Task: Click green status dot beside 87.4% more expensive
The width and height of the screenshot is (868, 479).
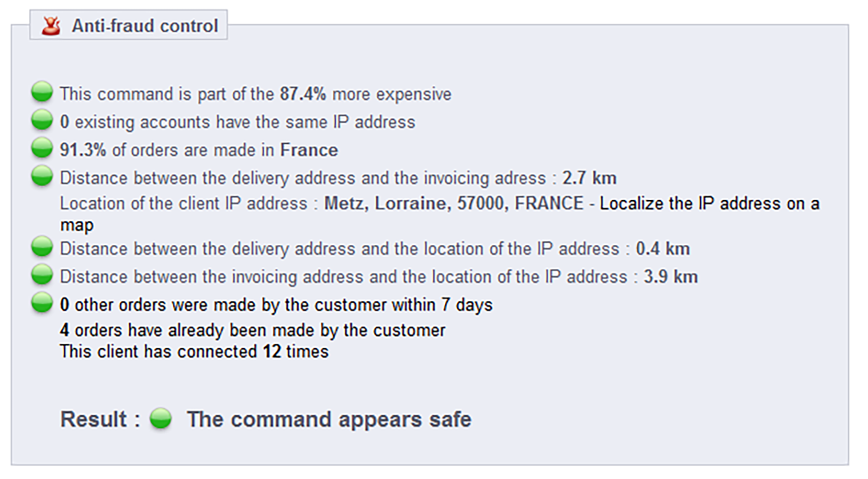Action: pyautogui.click(x=42, y=91)
